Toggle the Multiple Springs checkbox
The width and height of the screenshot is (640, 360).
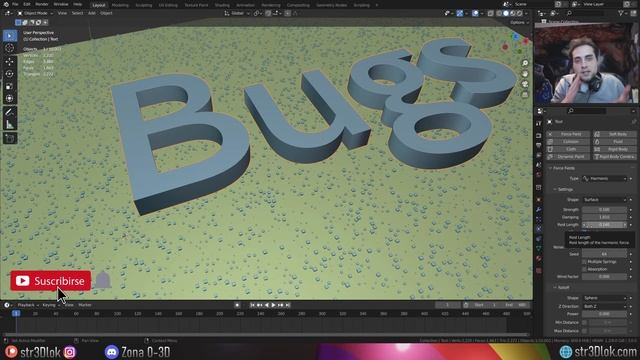click(x=584, y=262)
